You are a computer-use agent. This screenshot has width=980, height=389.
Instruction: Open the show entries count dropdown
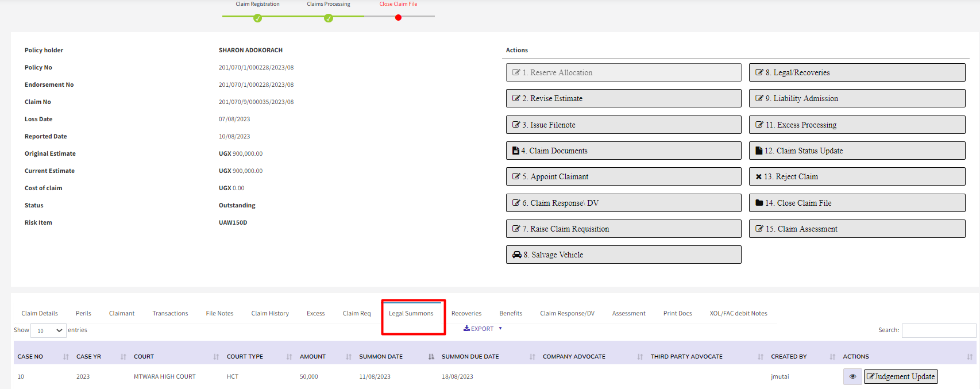point(48,330)
